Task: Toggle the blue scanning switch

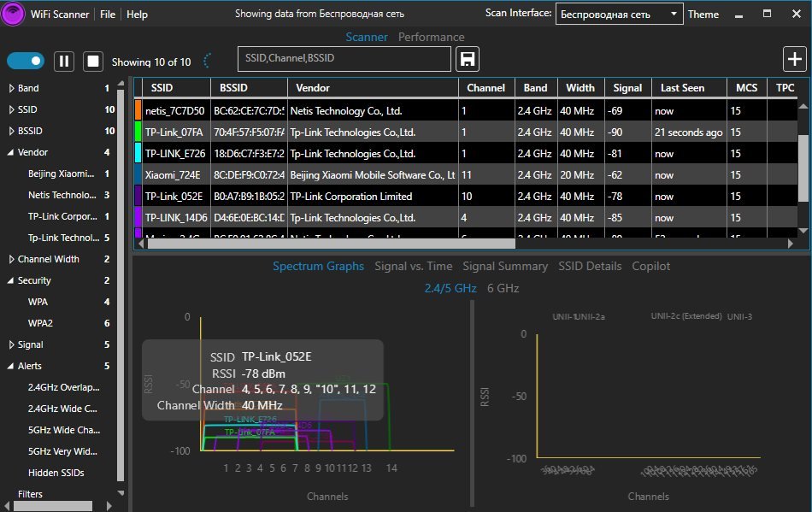Action: [x=26, y=61]
